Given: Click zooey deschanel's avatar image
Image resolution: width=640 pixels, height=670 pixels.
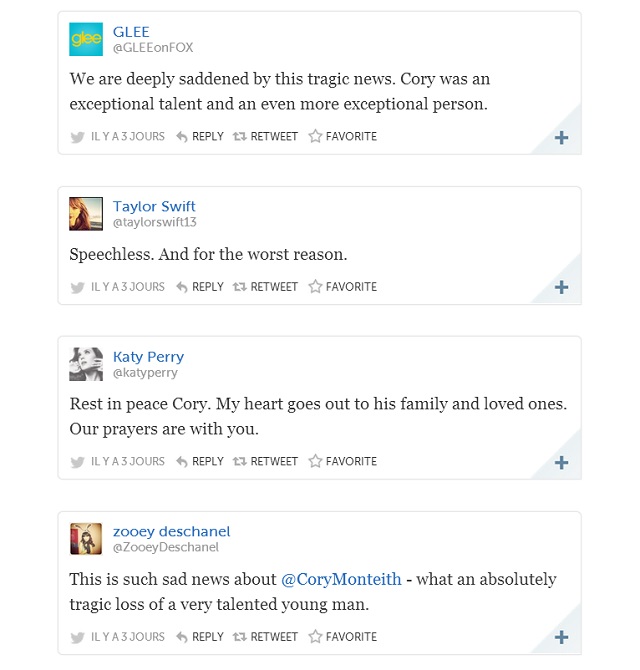Looking at the screenshot, I should click(86, 539).
